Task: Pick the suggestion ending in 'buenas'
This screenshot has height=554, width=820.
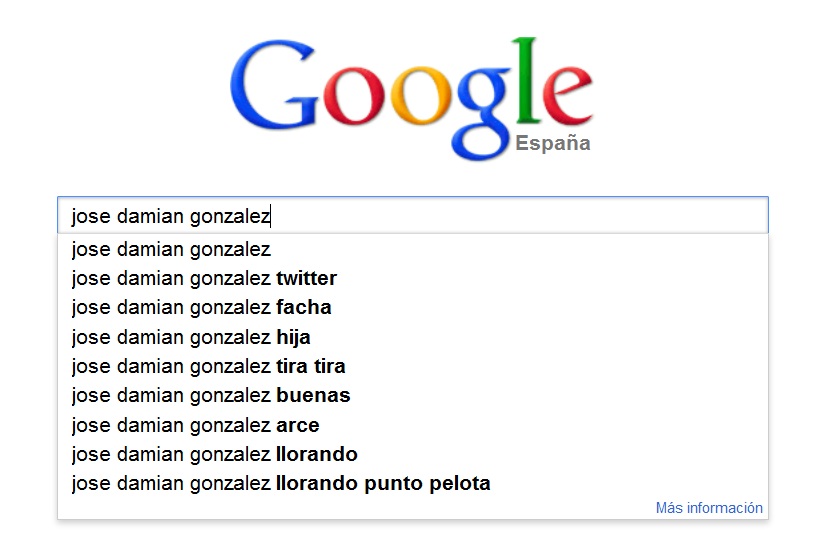Action: 413,395
